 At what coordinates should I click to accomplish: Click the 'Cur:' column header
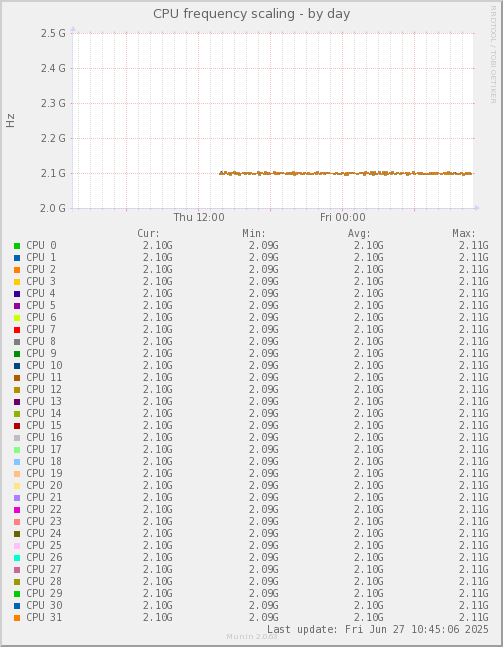coord(148,234)
